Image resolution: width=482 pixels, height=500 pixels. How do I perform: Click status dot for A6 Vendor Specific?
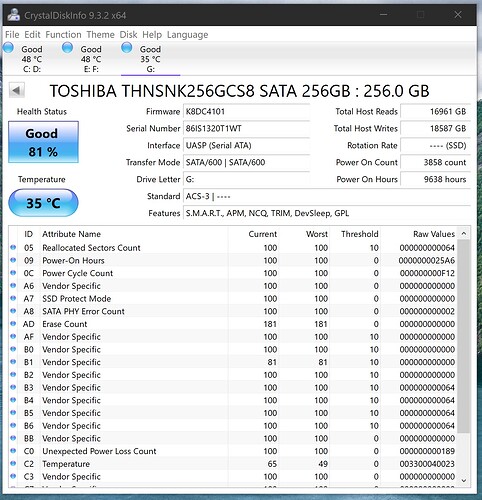13,286
